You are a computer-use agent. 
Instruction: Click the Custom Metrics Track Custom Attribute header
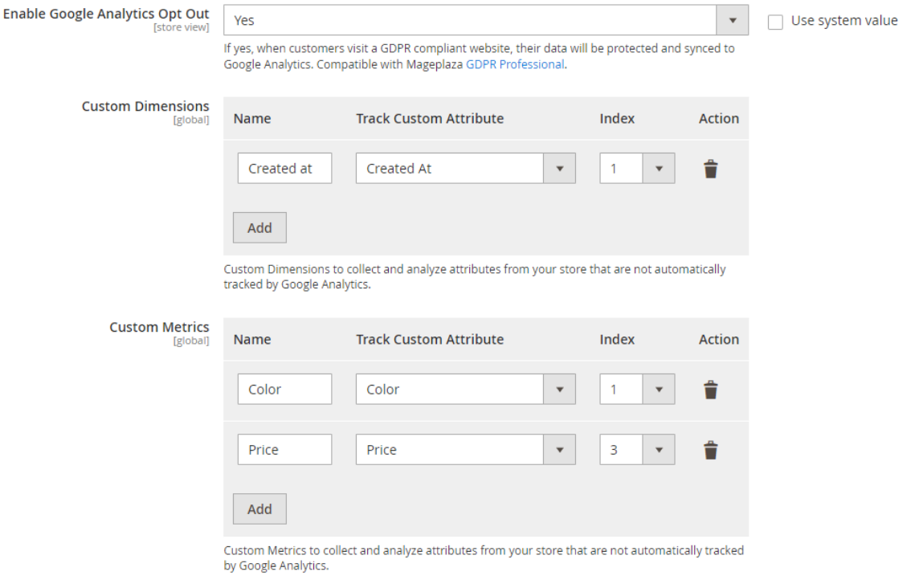coord(430,340)
